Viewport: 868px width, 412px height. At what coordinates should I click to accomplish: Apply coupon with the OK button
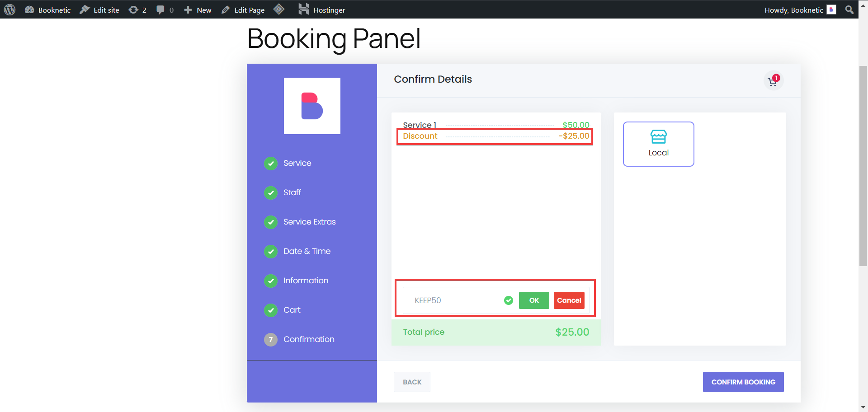[x=534, y=300]
